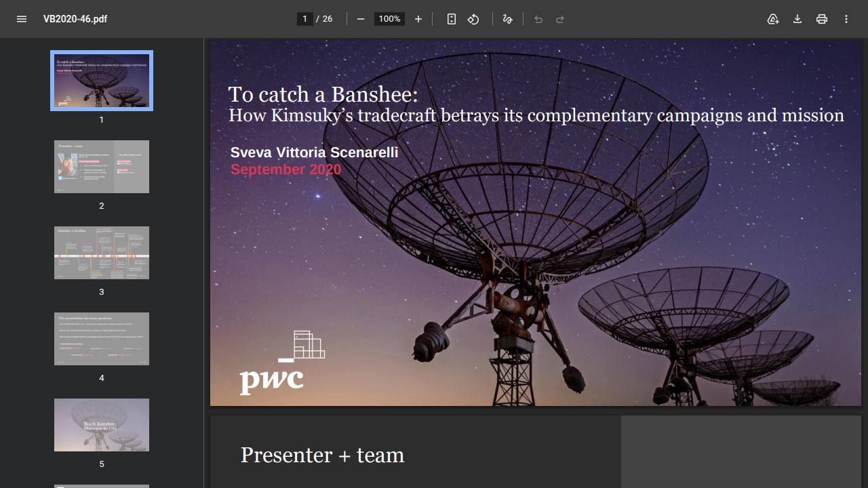Click the Presenter + team heading
Screen dimensions: 868x488
[x=322, y=455]
